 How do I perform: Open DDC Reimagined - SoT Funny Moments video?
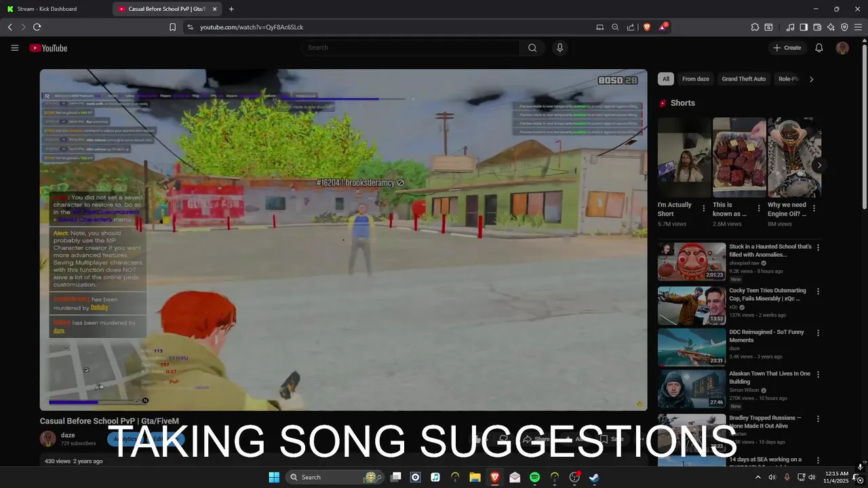click(x=692, y=347)
